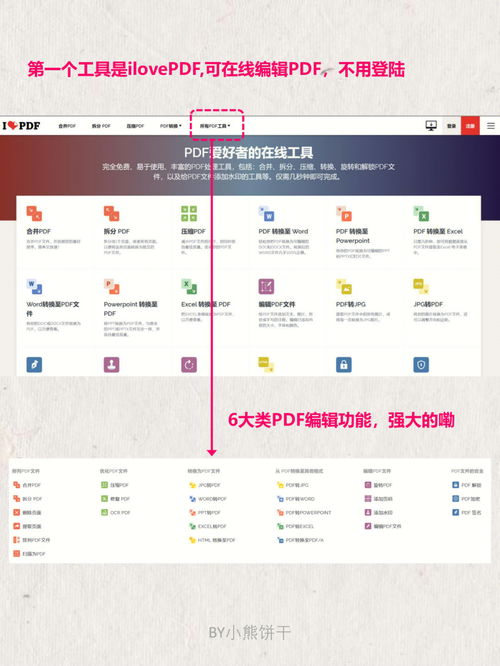Select the 压缩PDF green grid icon
Screen dimensions: 500x666
coord(189,213)
